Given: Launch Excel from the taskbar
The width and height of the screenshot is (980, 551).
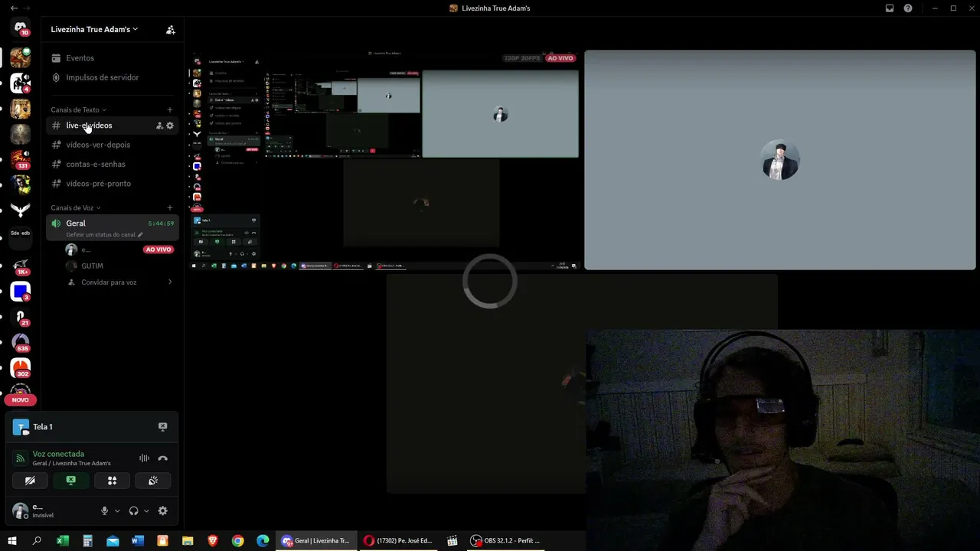Looking at the screenshot, I should (x=63, y=540).
